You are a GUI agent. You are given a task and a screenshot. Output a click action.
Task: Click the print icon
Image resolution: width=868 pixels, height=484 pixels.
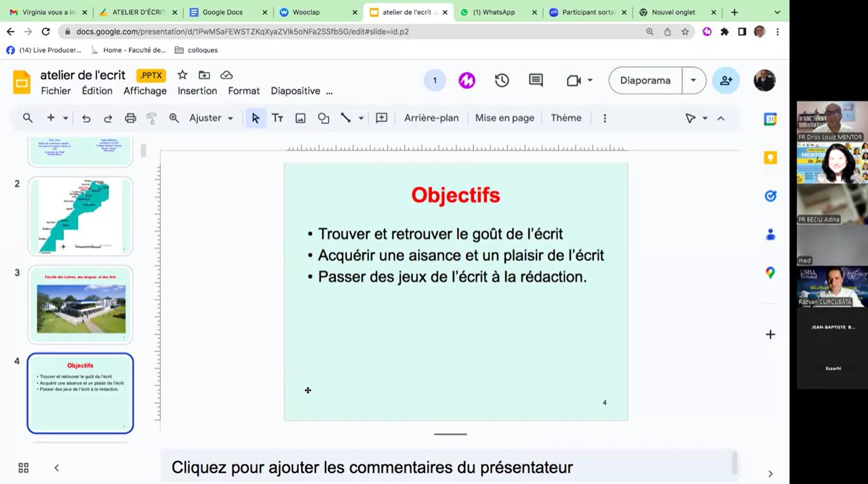(130, 118)
